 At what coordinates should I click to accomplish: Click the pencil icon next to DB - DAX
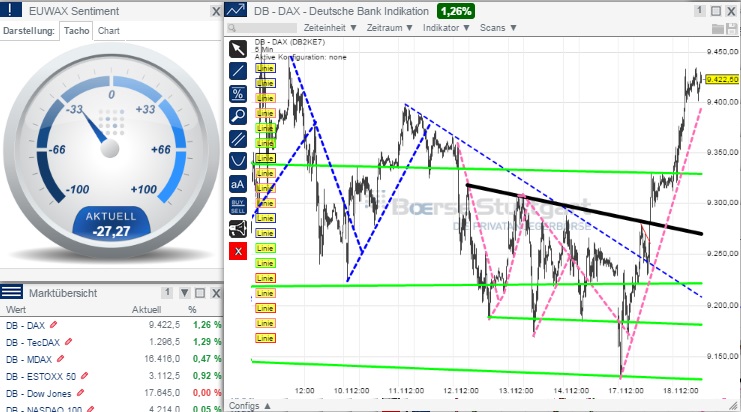53,325
